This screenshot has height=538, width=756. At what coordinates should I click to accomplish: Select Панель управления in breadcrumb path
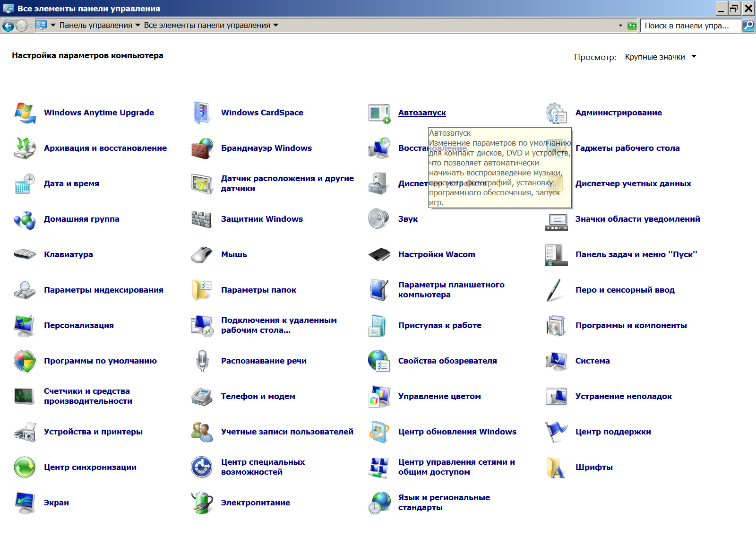pyautogui.click(x=96, y=26)
